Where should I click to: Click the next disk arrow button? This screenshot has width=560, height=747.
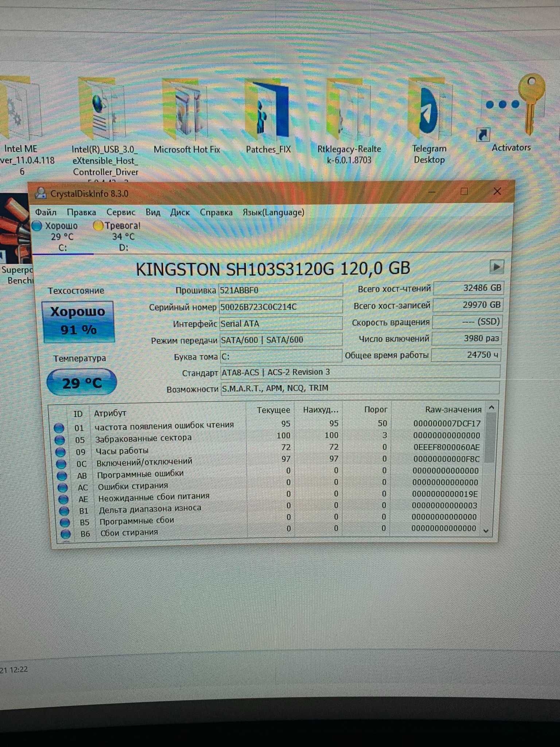[497, 267]
